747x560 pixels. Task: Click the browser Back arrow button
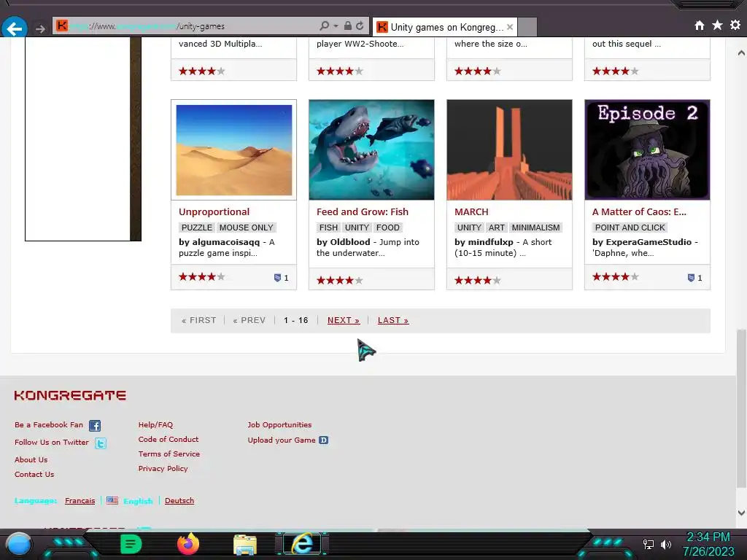click(15, 28)
